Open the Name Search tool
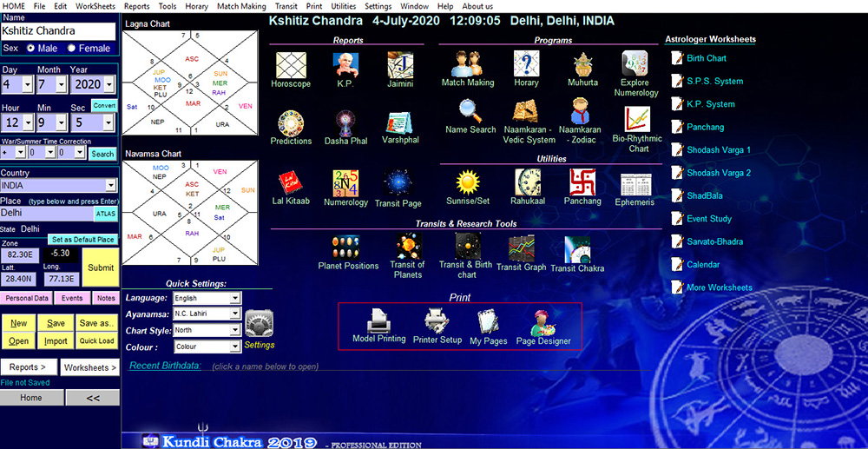 click(x=470, y=111)
